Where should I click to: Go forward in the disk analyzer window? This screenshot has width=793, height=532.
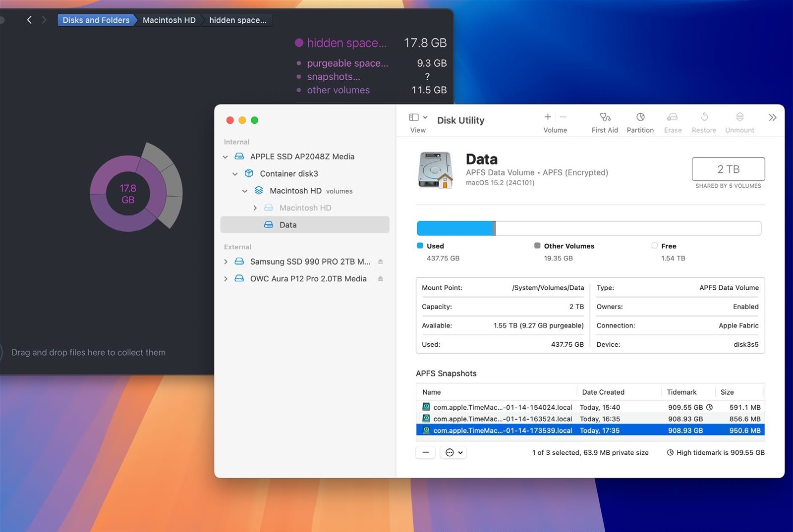44,20
